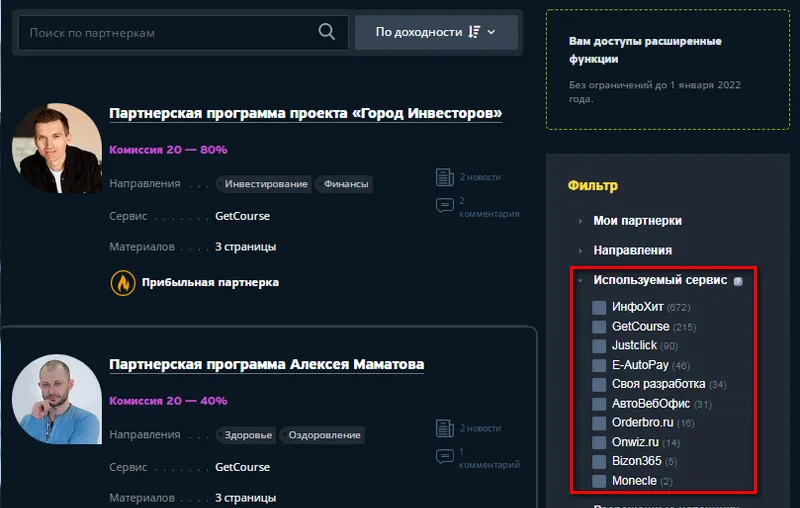The height and width of the screenshot is (508, 800).
Task: Check the ИнфоХит service checkbox
Action: 599,307
